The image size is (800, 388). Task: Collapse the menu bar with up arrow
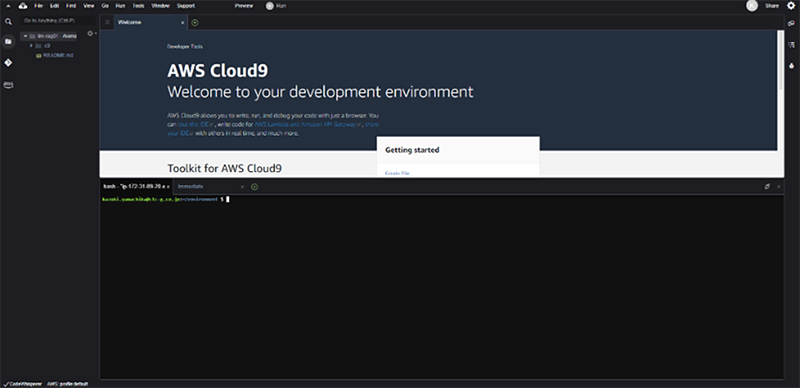pos(8,6)
